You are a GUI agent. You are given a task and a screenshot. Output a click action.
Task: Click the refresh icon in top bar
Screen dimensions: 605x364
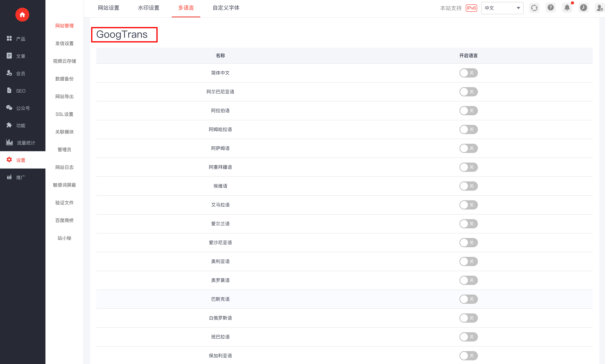[534, 8]
